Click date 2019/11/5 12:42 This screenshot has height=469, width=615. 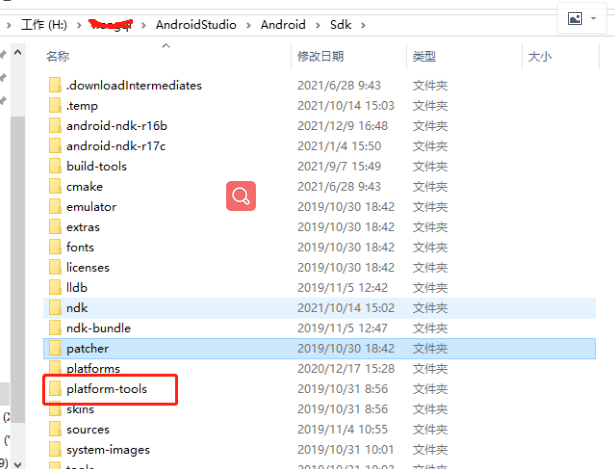click(x=342, y=287)
